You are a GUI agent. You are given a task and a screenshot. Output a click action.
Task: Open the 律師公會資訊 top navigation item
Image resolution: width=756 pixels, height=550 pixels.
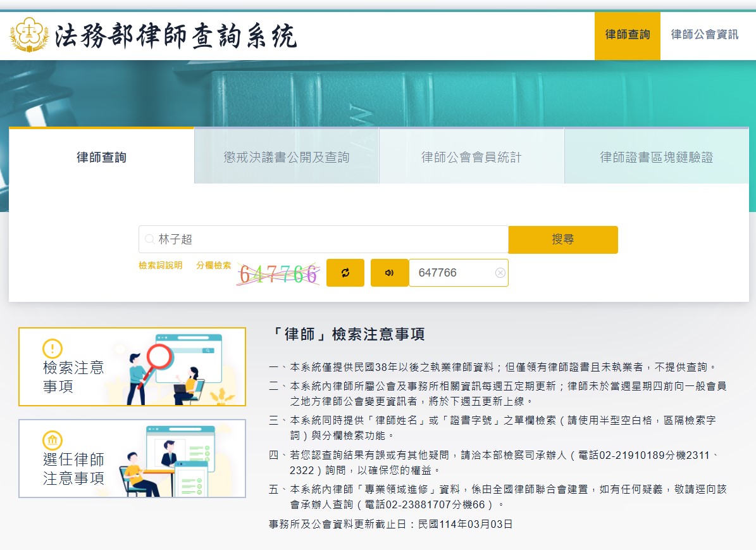coord(704,35)
